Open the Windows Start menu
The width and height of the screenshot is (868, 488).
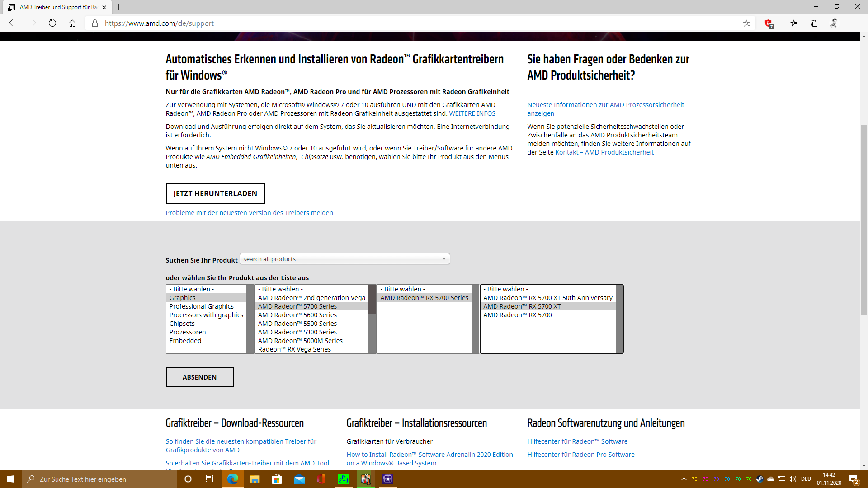11,479
